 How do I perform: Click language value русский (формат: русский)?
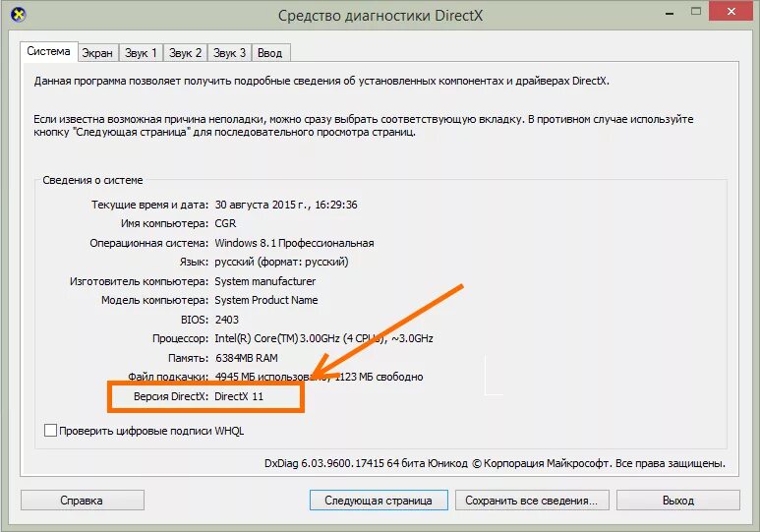tap(281, 262)
